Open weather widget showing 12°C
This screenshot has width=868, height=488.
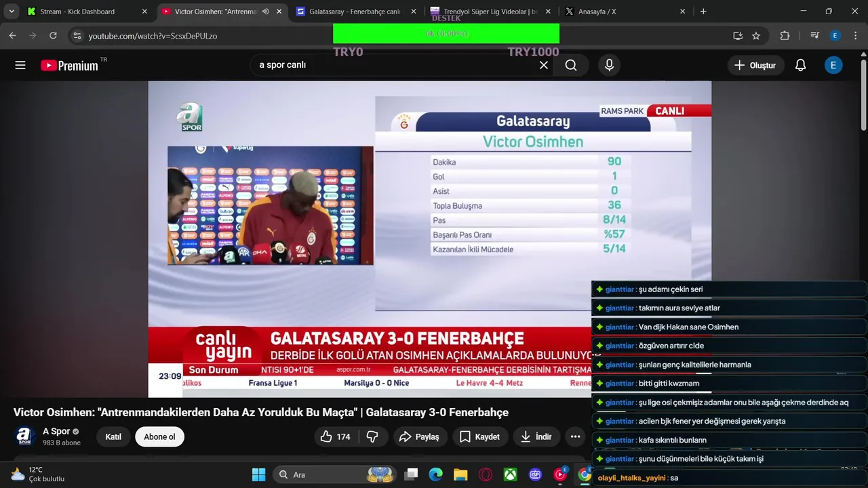[37, 474]
